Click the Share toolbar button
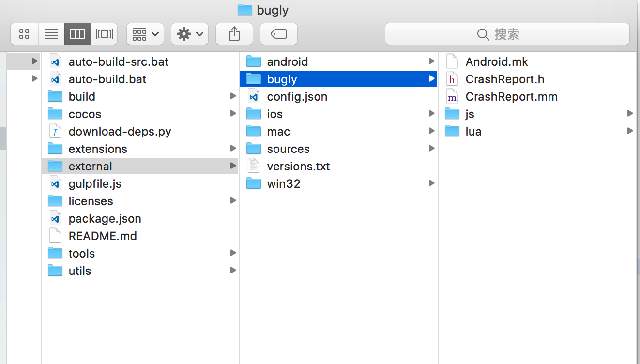Image resolution: width=640 pixels, height=364 pixels. click(234, 34)
